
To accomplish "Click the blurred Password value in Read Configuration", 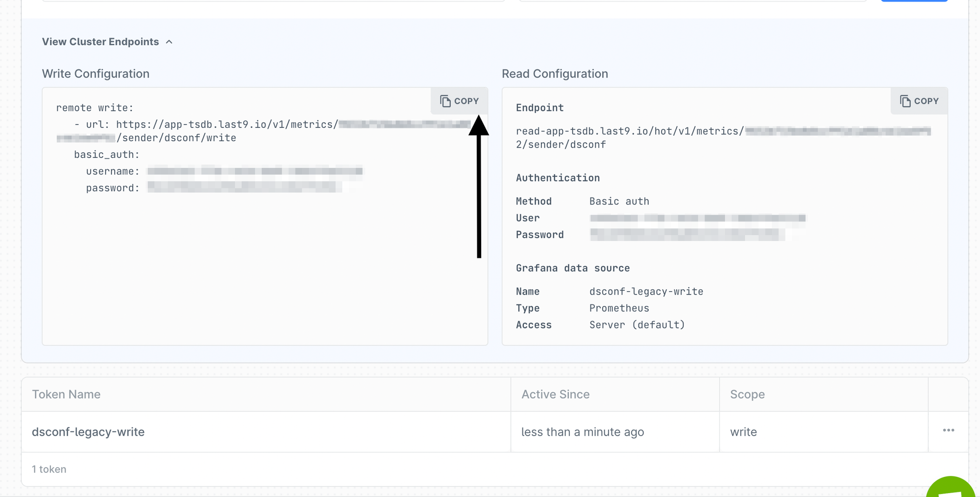I will click(x=687, y=235).
